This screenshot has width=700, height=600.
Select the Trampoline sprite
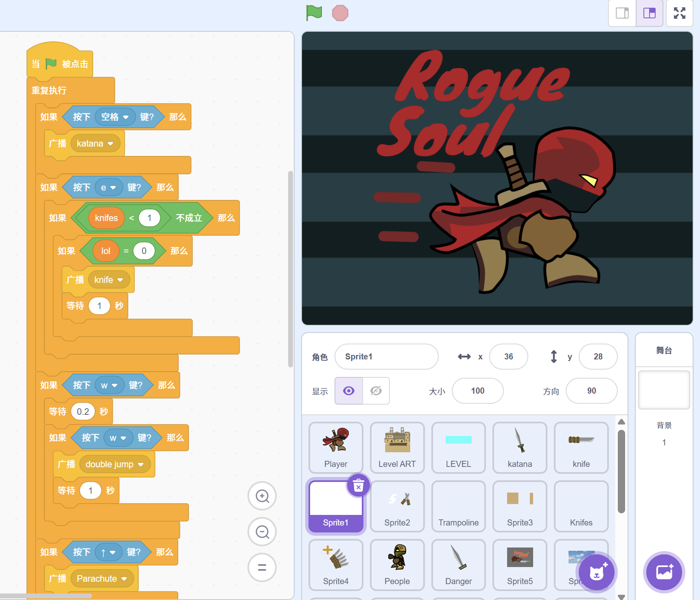click(458, 506)
